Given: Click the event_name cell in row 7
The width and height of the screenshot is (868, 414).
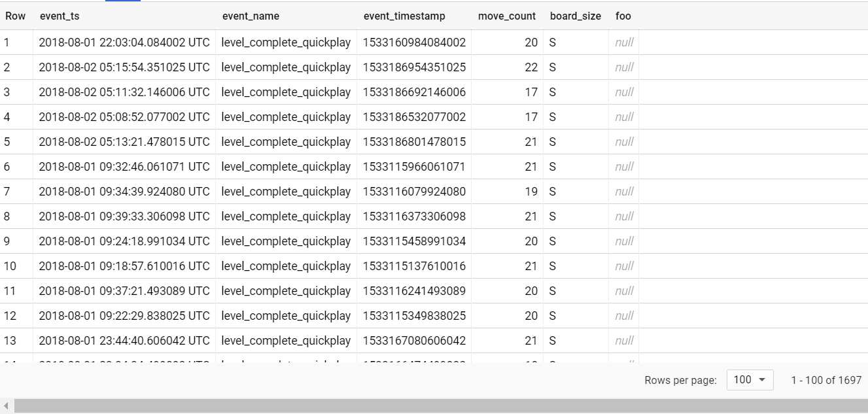Looking at the screenshot, I should pos(286,192).
